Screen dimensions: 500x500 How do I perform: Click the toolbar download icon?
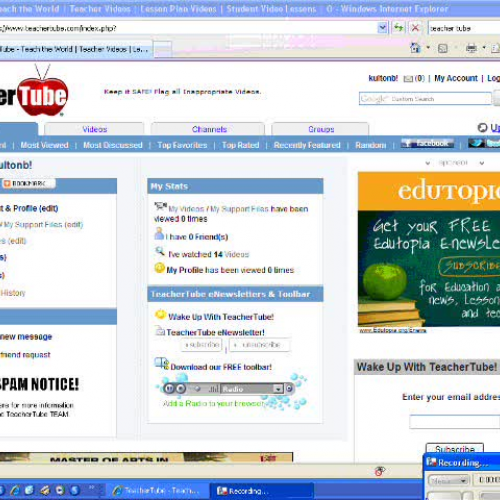coord(162,363)
